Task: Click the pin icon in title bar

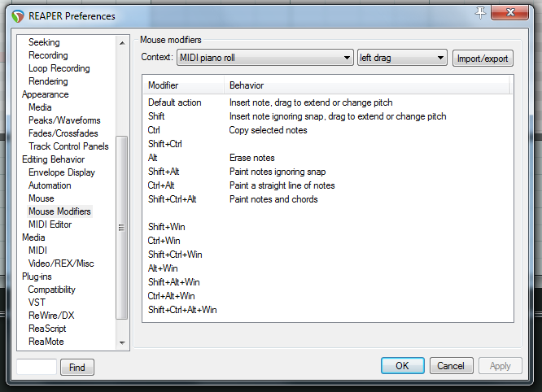Action: coord(480,12)
